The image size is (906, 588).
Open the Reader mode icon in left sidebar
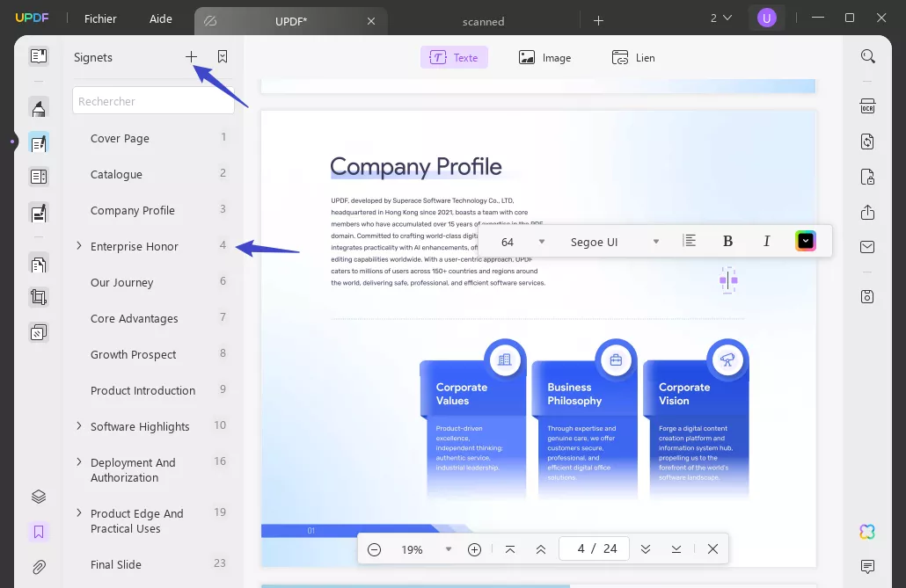[x=39, y=56]
